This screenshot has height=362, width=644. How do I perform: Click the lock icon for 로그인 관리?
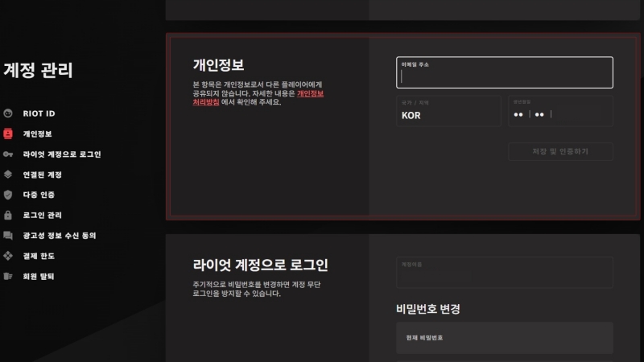(8, 215)
